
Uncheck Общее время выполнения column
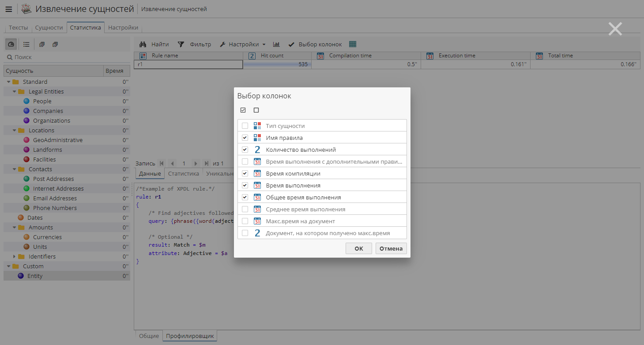(x=245, y=197)
